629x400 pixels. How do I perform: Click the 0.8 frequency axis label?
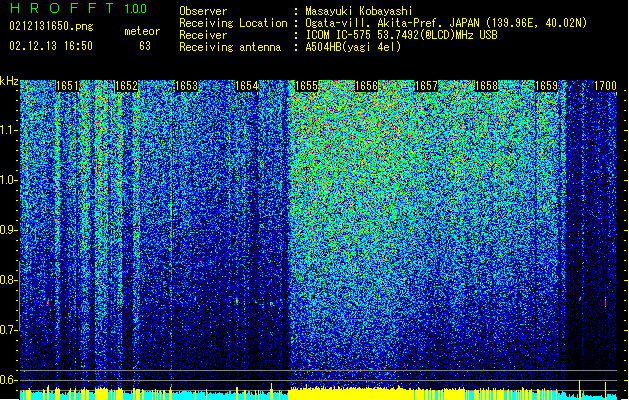(9, 280)
